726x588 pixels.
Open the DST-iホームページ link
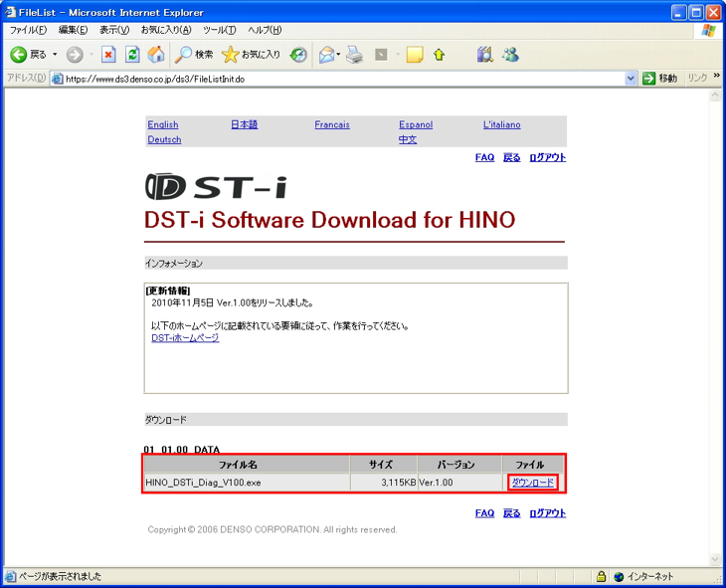[185, 338]
